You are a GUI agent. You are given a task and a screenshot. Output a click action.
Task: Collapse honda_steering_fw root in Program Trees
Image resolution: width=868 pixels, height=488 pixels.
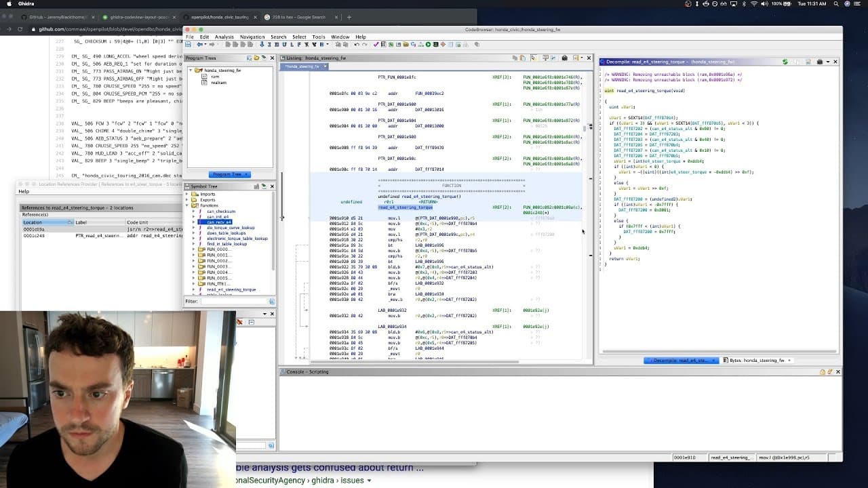tap(191, 70)
